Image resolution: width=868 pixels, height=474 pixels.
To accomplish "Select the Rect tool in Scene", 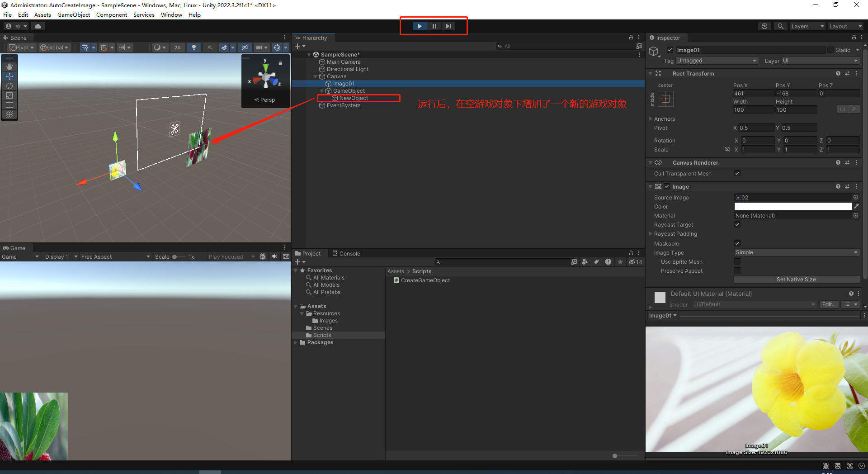I will point(9,105).
